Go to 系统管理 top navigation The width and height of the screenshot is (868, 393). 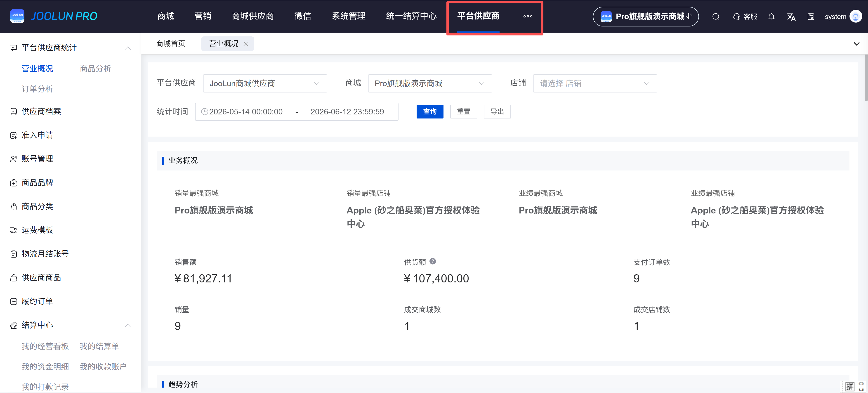[x=348, y=16]
